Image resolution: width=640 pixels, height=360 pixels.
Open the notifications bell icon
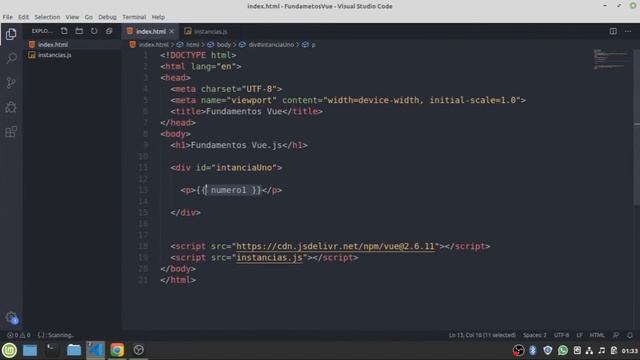tap(630, 335)
